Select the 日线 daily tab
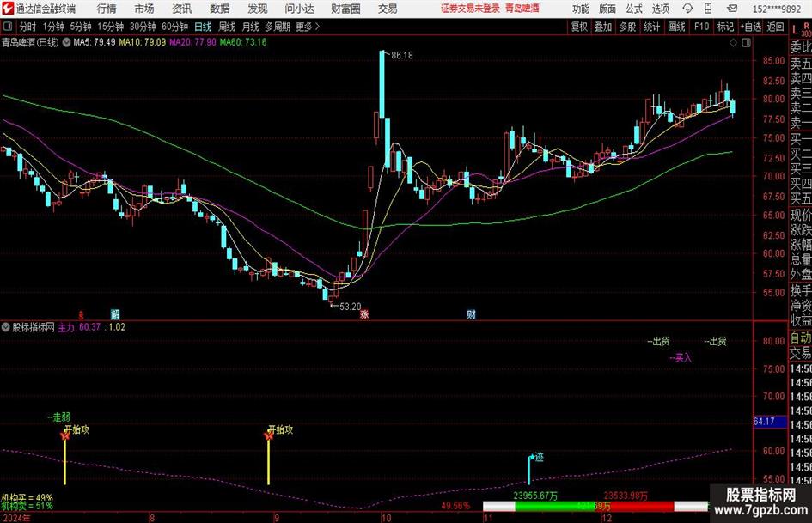The width and height of the screenshot is (812, 523). click(203, 27)
